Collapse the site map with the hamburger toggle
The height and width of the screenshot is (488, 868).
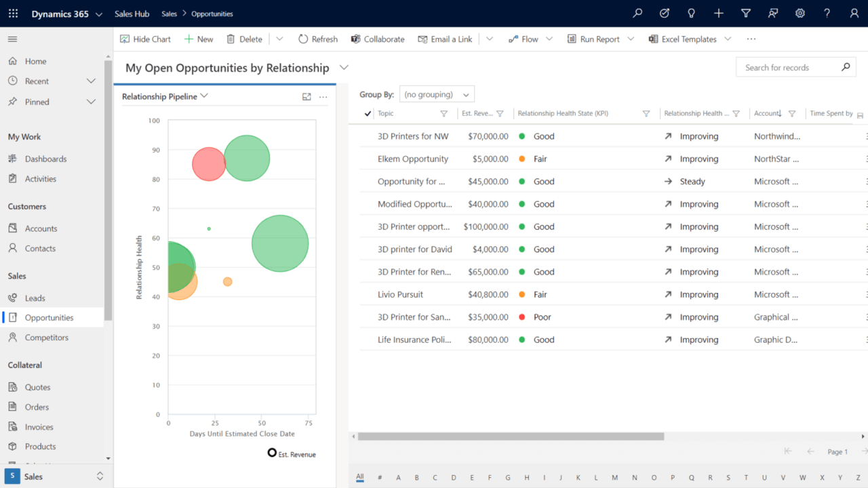click(x=12, y=39)
